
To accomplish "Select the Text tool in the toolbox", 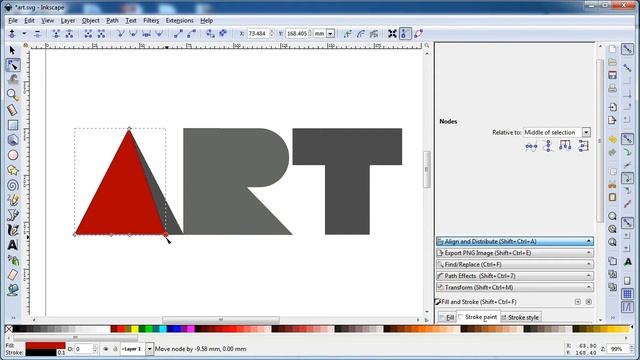I will coord(13,245).
